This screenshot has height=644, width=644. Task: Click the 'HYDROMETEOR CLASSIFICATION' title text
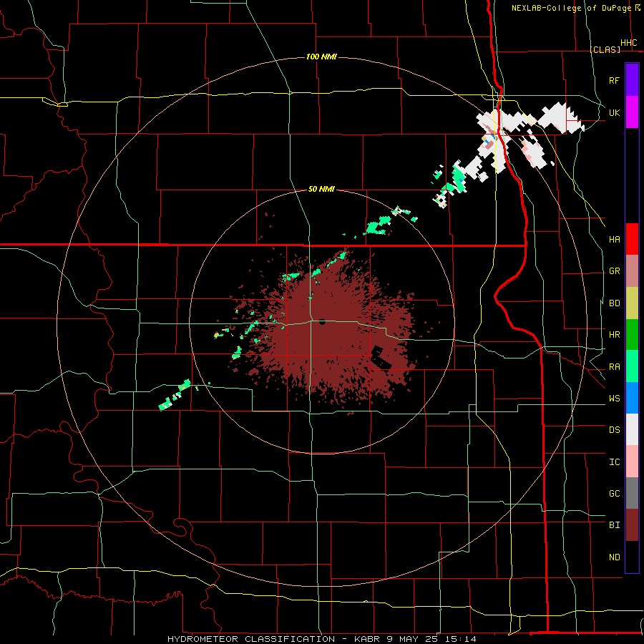[251, 639]
